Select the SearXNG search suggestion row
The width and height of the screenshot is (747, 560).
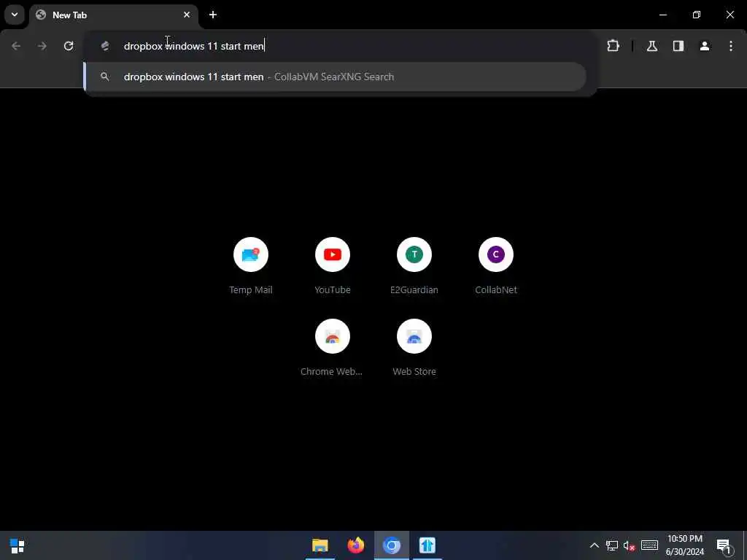pyautogui.click(x=336, y=77)
